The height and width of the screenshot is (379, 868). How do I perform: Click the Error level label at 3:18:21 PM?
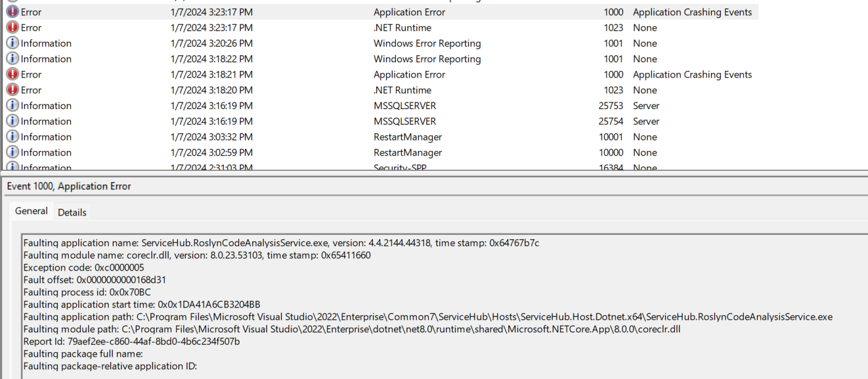click(31, 74)
